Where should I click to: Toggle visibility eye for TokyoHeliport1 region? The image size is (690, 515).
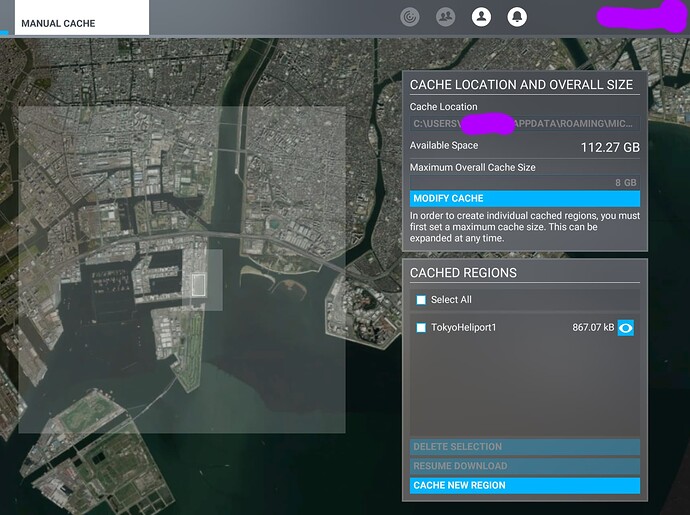click(626, 328)
